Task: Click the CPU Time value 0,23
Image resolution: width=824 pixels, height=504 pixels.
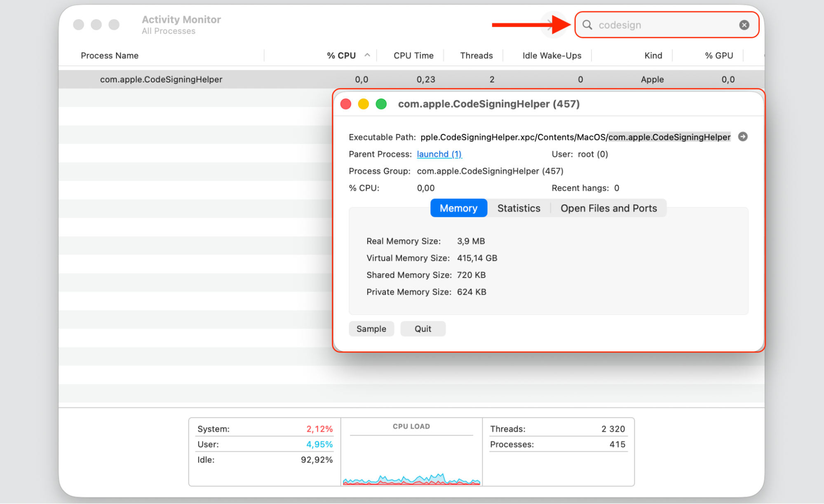Action: pyautogui.click(x=426, y=80)
